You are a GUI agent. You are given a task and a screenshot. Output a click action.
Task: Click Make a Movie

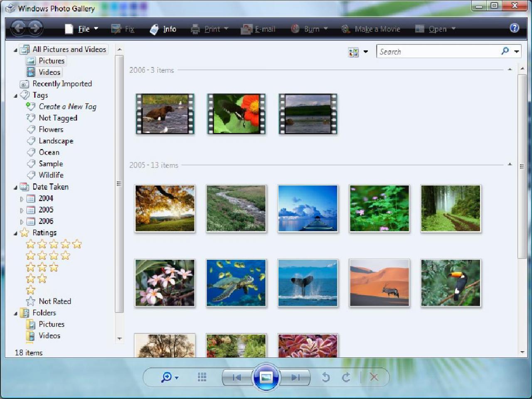tap(371, 29)
